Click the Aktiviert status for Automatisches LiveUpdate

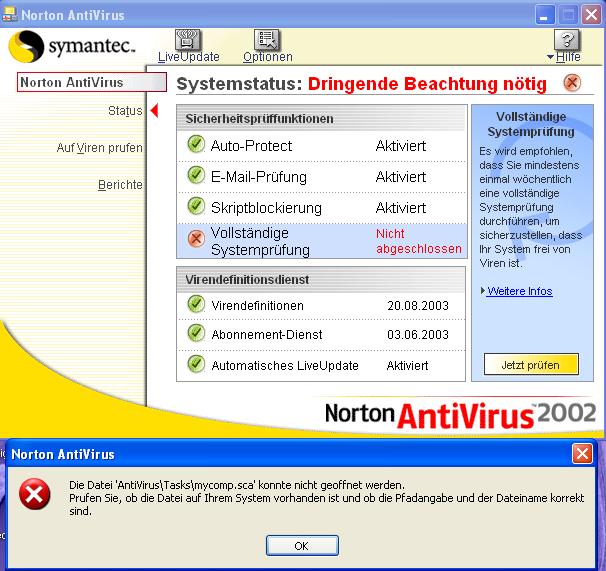tap(407, 366)
